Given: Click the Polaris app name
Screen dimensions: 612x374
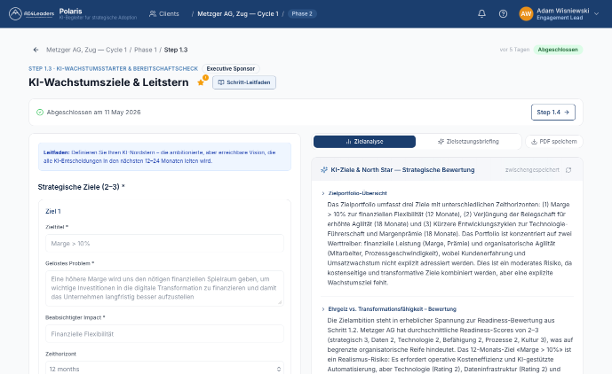Looking at the screenshot, I should pyautogui.click(x=71, y=11).
